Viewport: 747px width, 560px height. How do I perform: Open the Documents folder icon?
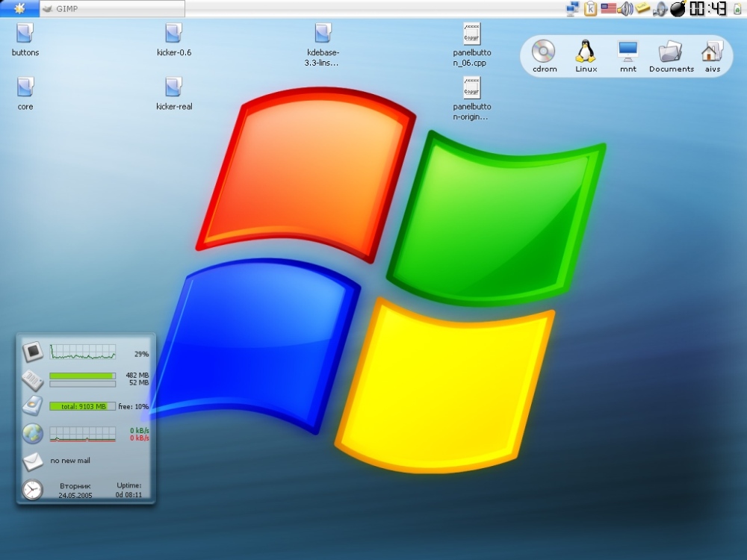[671, 56]
